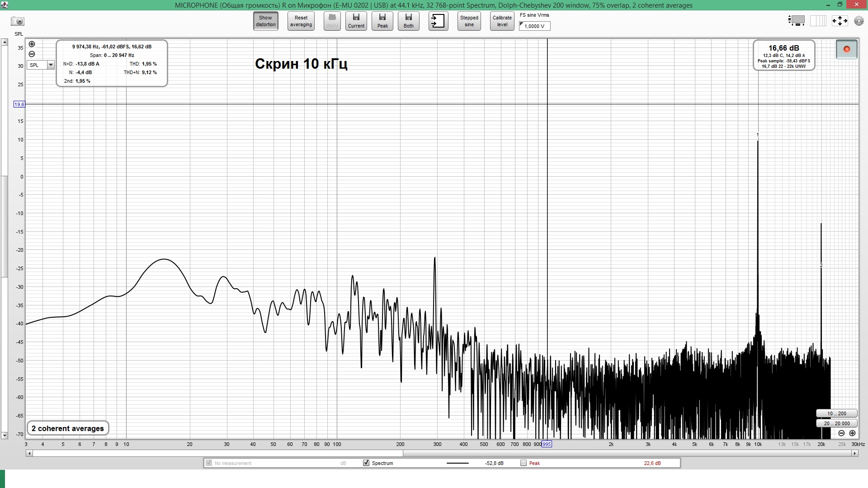Click the red record button

846,49
